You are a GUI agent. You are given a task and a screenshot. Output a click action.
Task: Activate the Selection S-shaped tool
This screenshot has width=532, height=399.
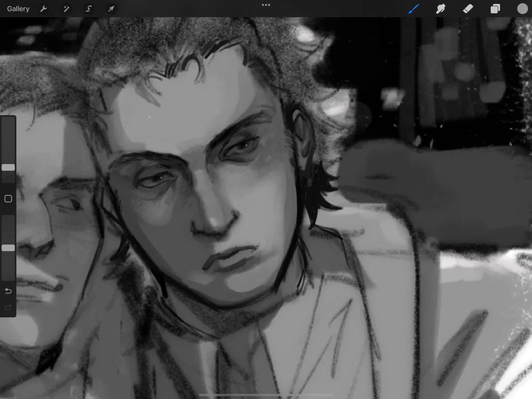point(88,8)
